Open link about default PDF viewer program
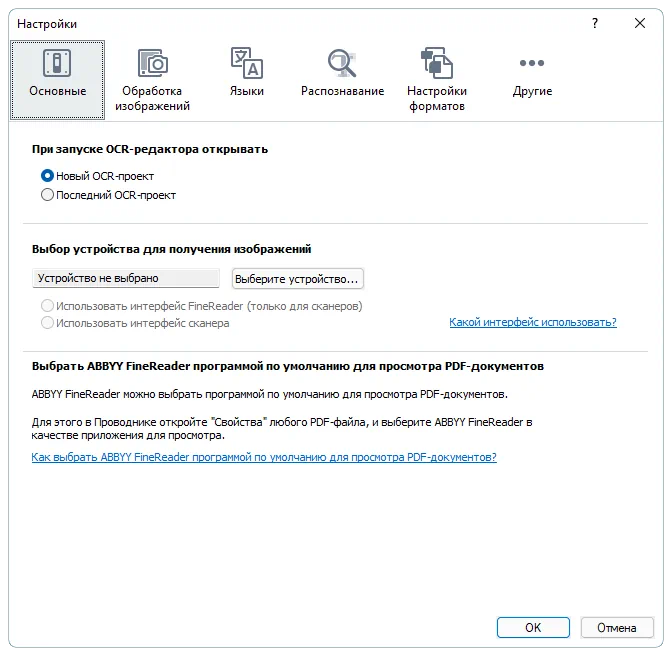This screenshot has height=656, width=671. [264, 457]
